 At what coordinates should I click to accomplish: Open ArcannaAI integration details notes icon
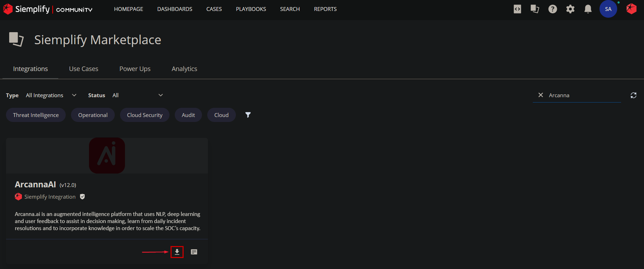(194, 252)
